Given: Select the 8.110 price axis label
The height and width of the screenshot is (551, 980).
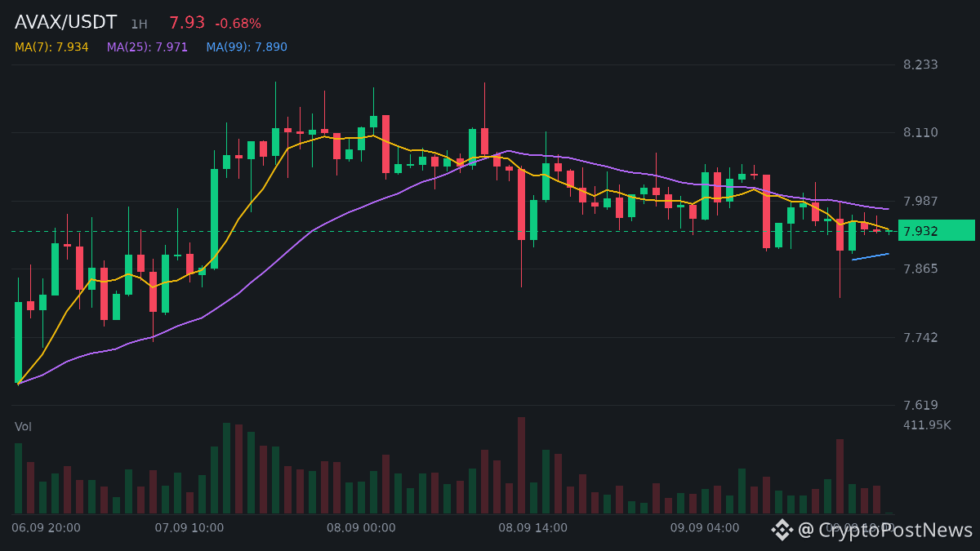Looking at the screenshot, I should tap(920, 132).
